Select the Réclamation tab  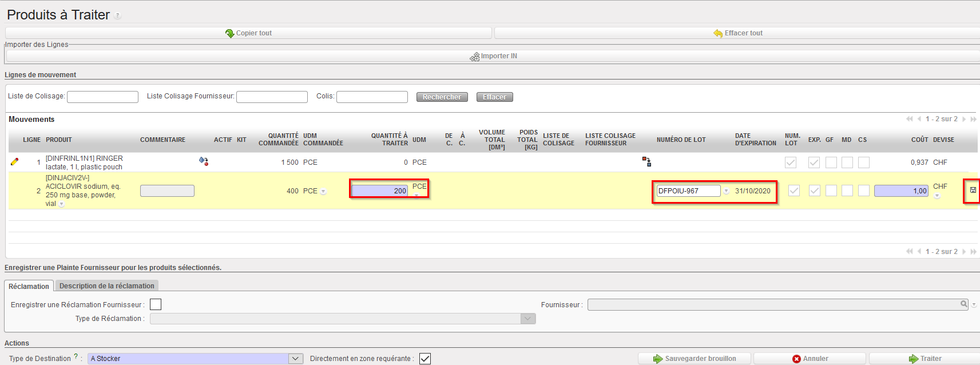pos(29,286)
